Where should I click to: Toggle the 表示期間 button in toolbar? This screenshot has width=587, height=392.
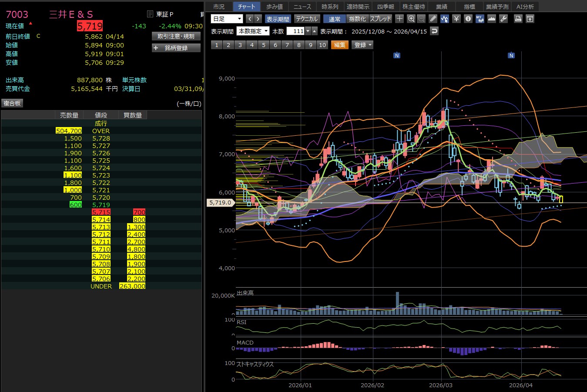tap(278, 19)
